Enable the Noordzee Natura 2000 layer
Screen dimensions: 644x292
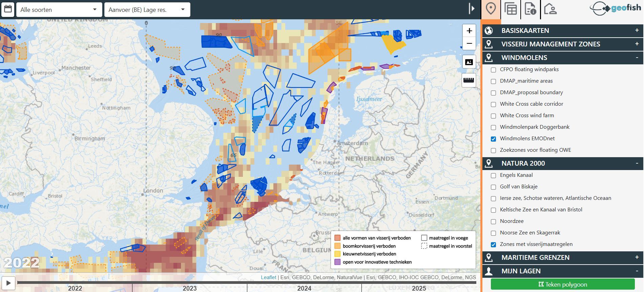click(493, 222)
